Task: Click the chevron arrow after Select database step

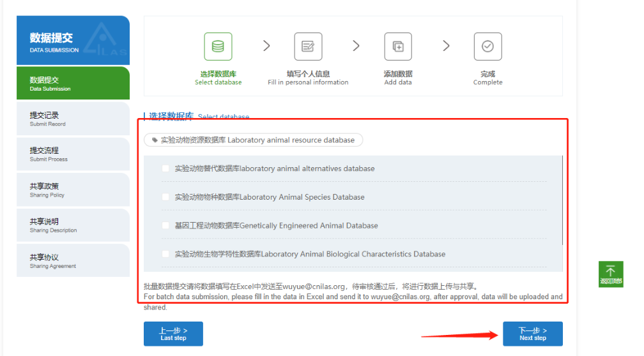Action: point(266,46)
